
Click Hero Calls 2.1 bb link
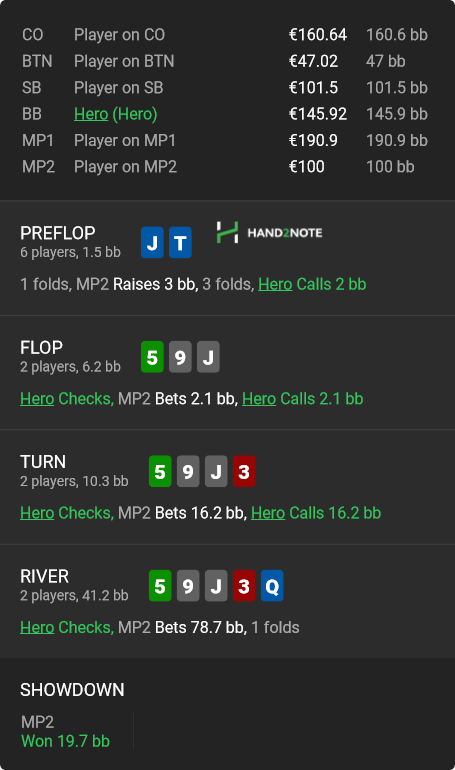pos(302,398)
